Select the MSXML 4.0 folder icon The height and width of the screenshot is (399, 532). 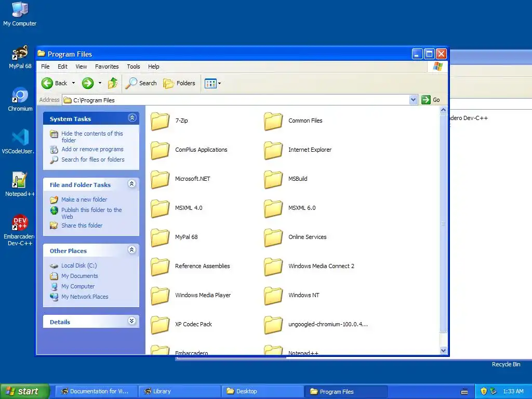tap(160, 208)
